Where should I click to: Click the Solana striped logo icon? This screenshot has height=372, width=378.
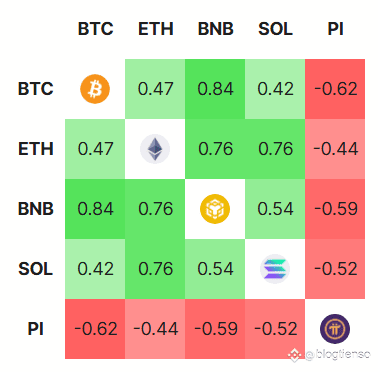275,269
